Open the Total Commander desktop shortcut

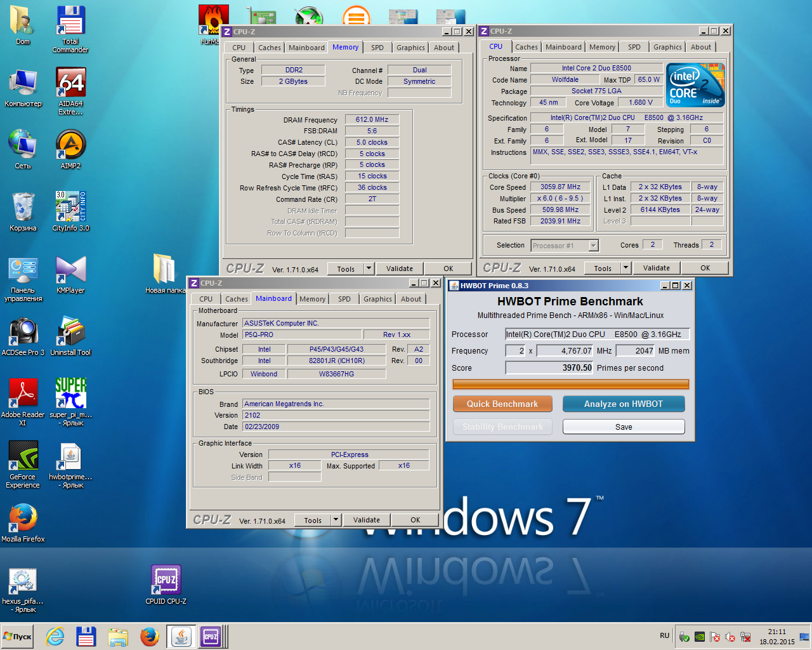(x=70, y=28)
